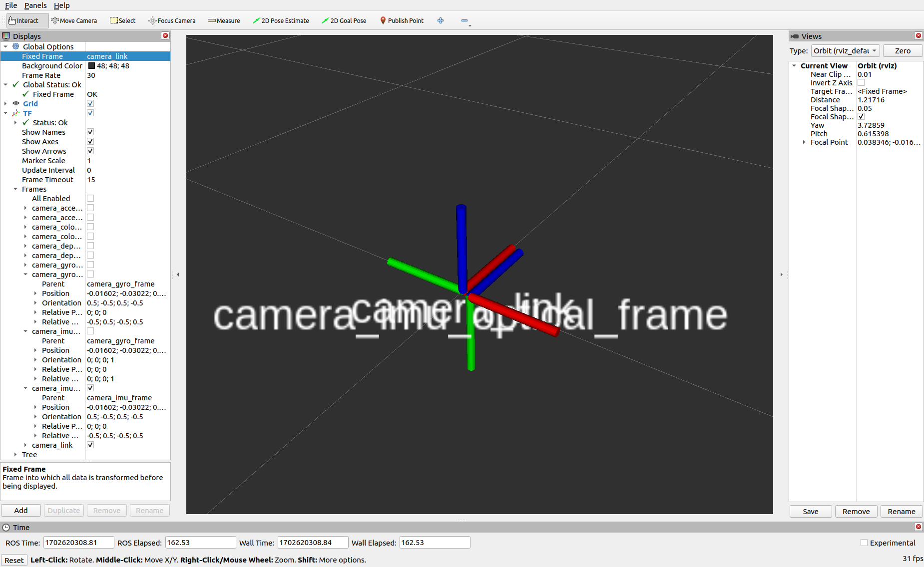Viewport: 924px width, 567px height.
Task: Click the Focus Camera tool
Action: (172, 20)
